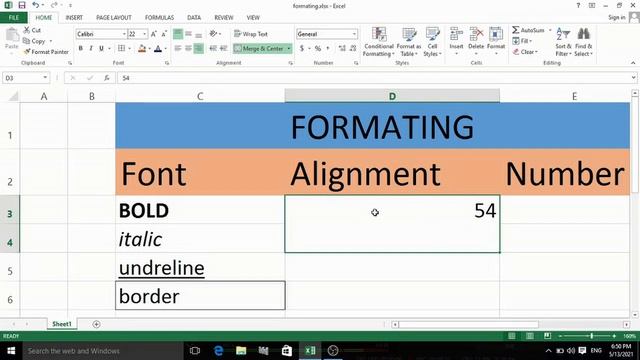Open Find & Select binoculars
640x360 pixels.
click(x=584, y=42)
